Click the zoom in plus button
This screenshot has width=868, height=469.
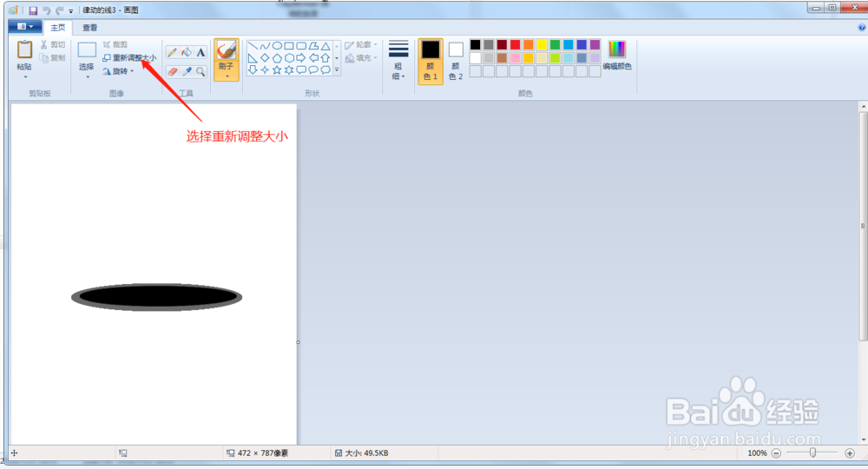tap(850, 453)
